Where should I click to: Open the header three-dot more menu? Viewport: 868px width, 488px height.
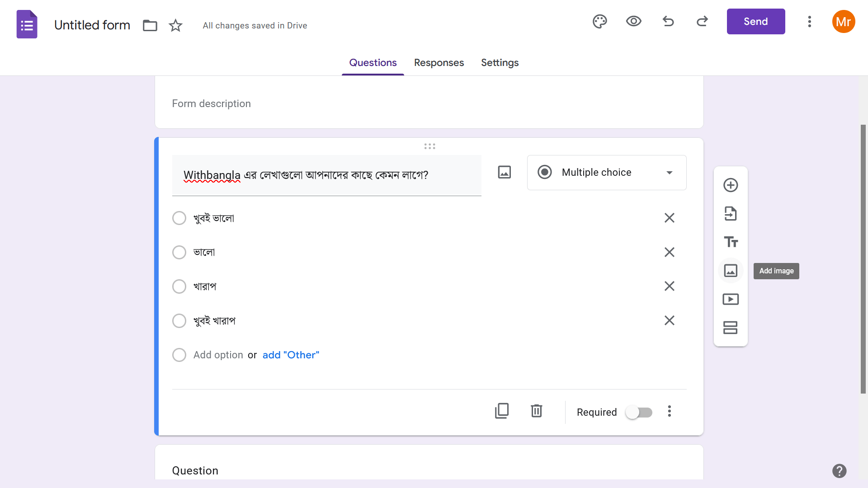click(x=810, y=22)
